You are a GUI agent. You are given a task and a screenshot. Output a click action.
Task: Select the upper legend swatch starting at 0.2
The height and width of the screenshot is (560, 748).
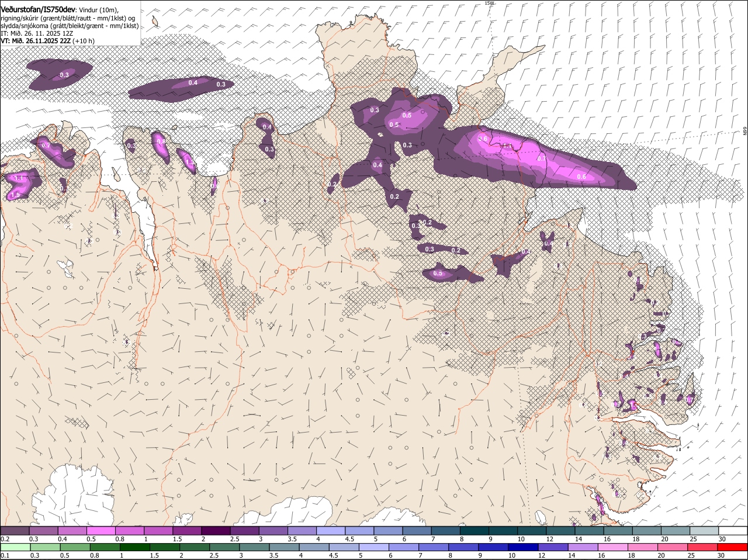point(15,531)
